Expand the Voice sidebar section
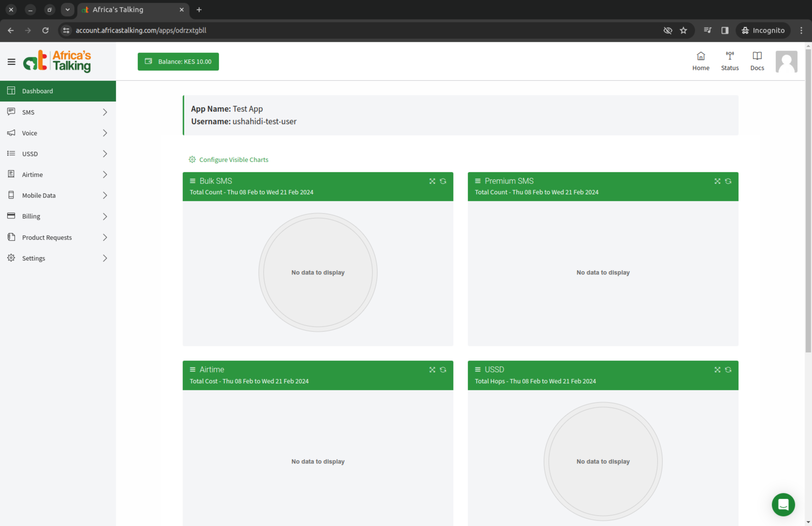812x526 pixels. [x=58, y=133]
